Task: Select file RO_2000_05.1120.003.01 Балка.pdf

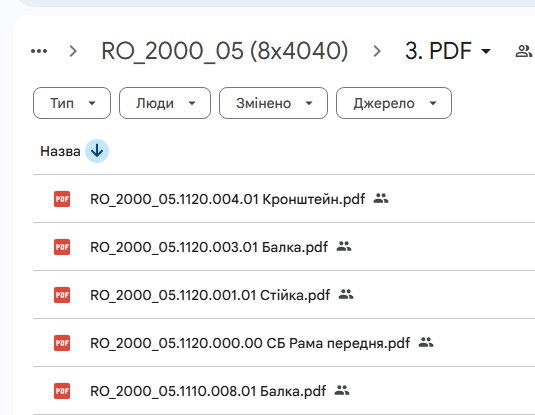Action: [209, 247]
